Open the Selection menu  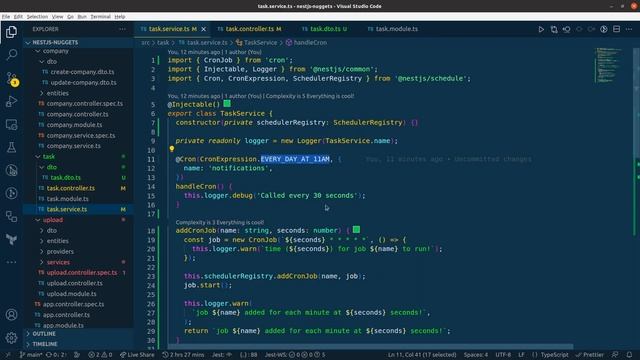coord(37,17)
